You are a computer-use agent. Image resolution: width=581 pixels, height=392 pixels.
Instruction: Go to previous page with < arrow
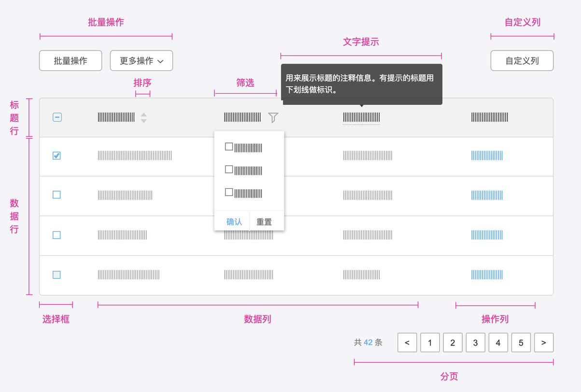click(407, 343)
